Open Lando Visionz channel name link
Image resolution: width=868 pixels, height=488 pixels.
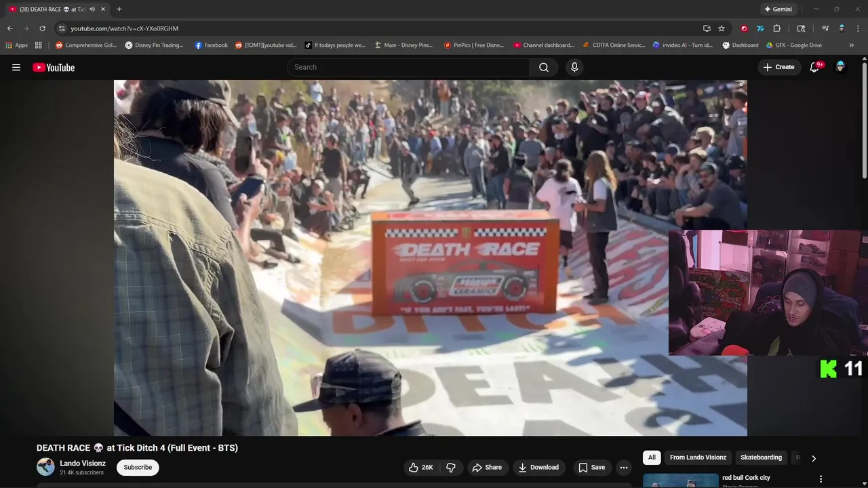pyautogui.click(x=83, y=464)
